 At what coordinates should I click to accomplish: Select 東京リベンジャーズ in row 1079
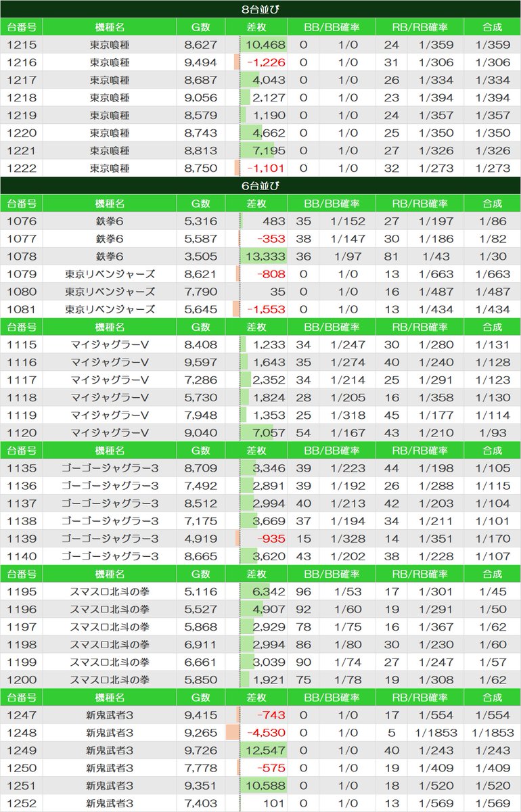(x=110, y=273)
